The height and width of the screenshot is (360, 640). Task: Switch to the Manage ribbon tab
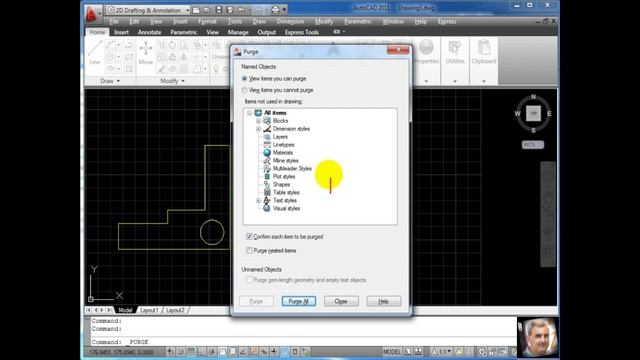click(238, 32)
